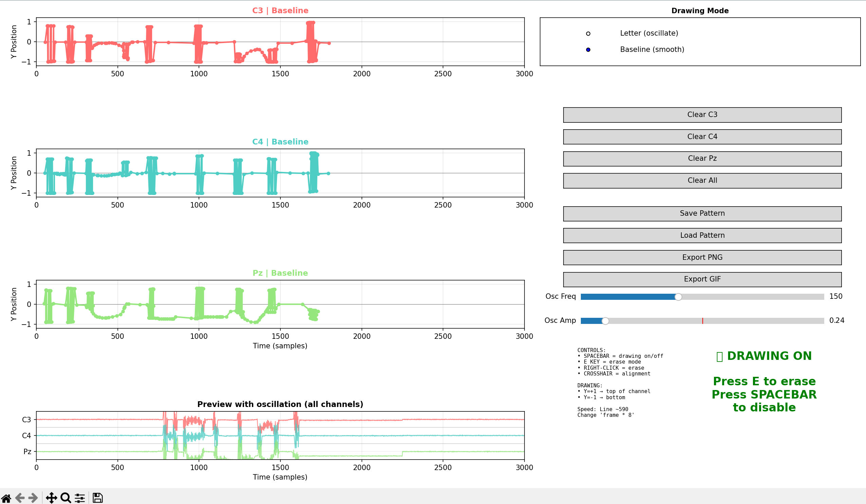The width and height of the screenshot is (866, 504).
Task: Click the Home icon to reset view
Action: click(6, 498)
